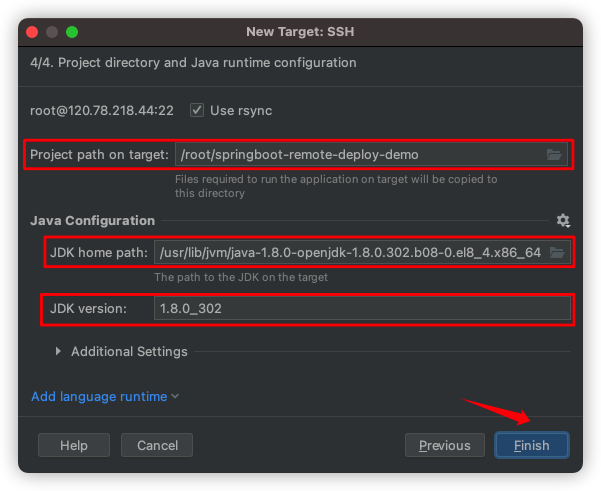Focus the Project path on target field

[x=358, y=155]
